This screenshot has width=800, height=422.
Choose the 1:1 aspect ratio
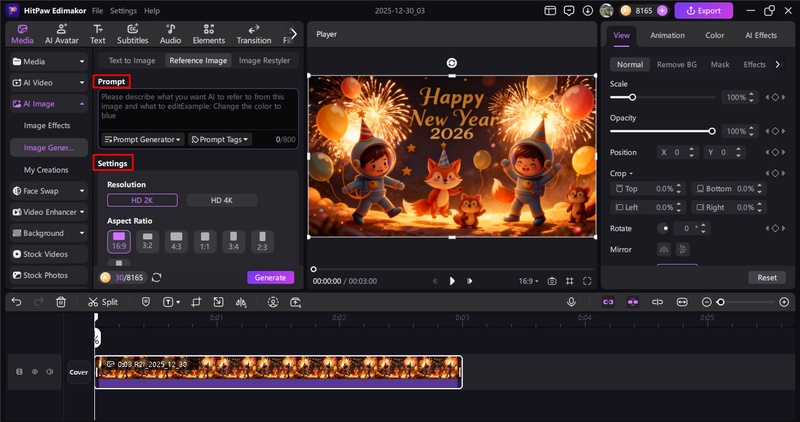tap(205, 240)
